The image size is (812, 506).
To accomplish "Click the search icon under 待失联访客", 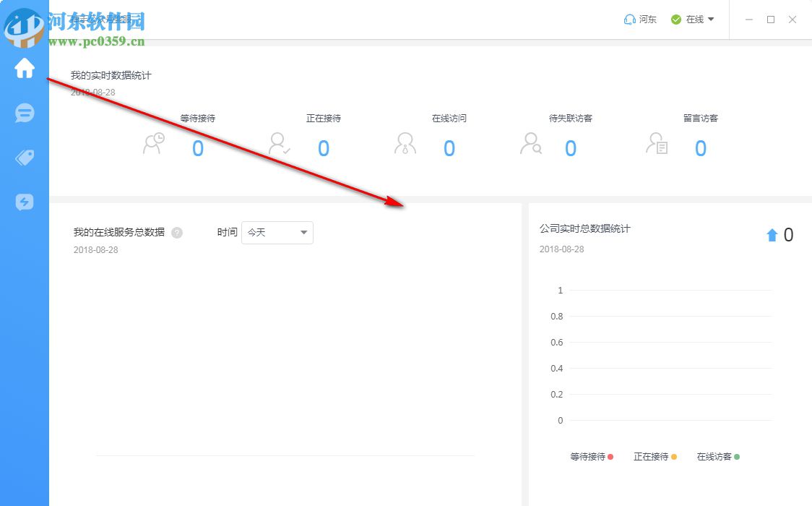I will tap(530, 145).
